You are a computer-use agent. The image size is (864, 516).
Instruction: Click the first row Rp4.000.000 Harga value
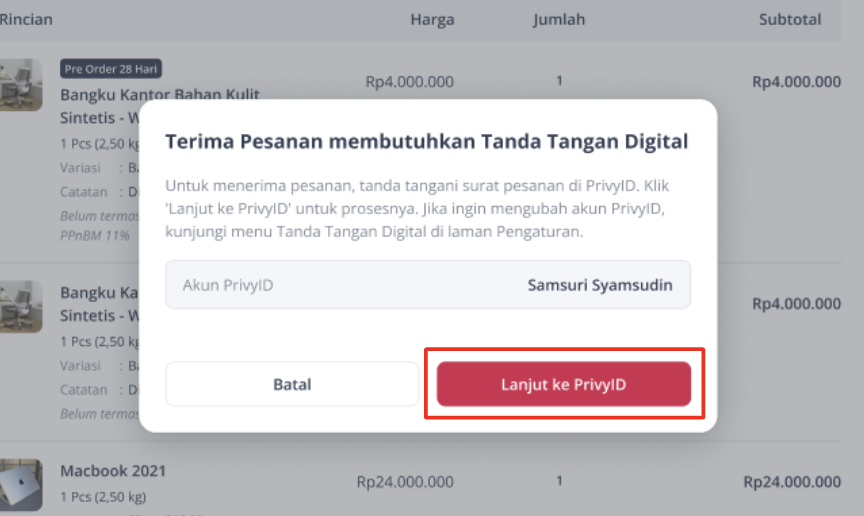point(409,82)
